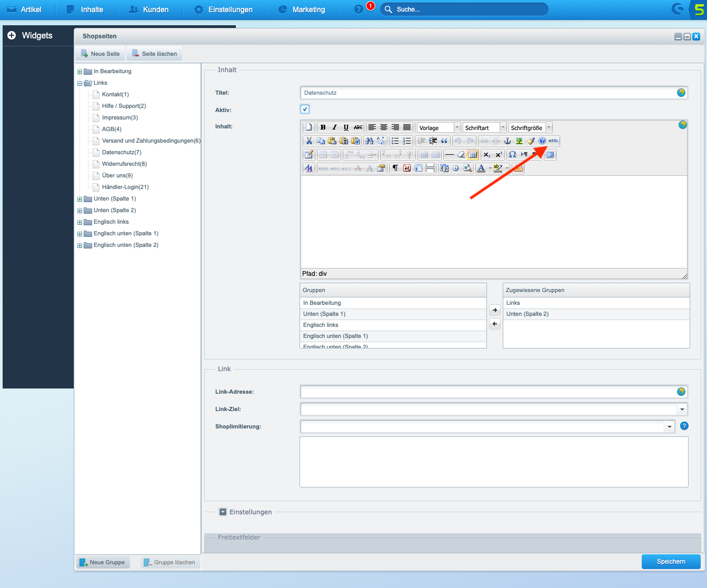
Task: Toggle the editor fullscreen icon
Action: [x=550, y=154]
